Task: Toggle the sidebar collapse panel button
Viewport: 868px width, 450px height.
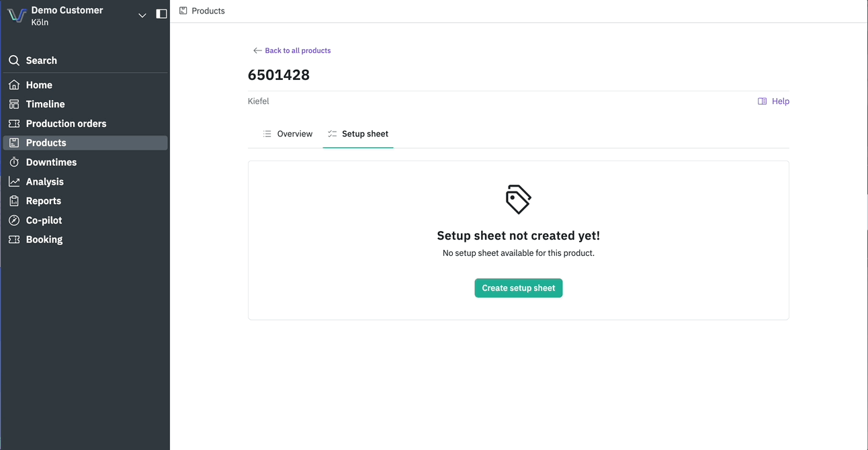Action: 161,14
